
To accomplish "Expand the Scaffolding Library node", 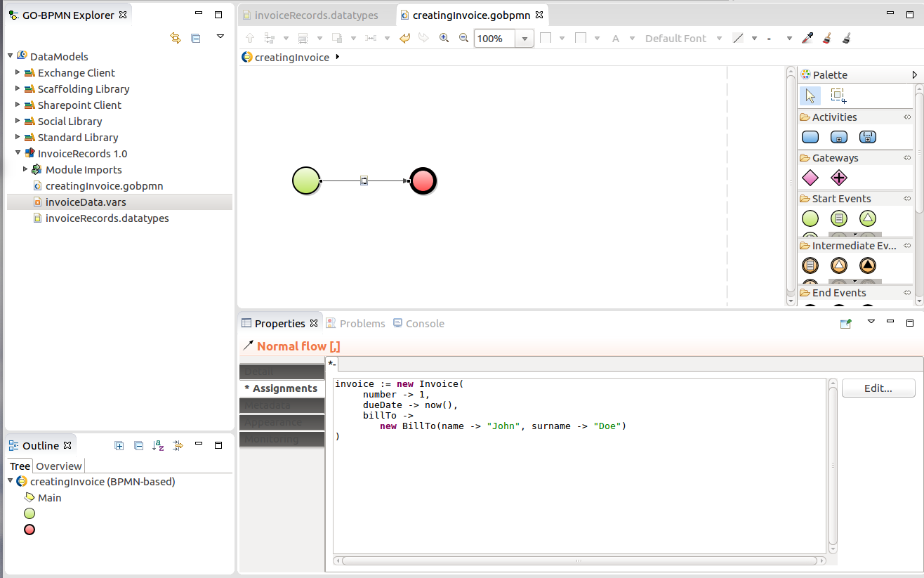I will (18, 88).
